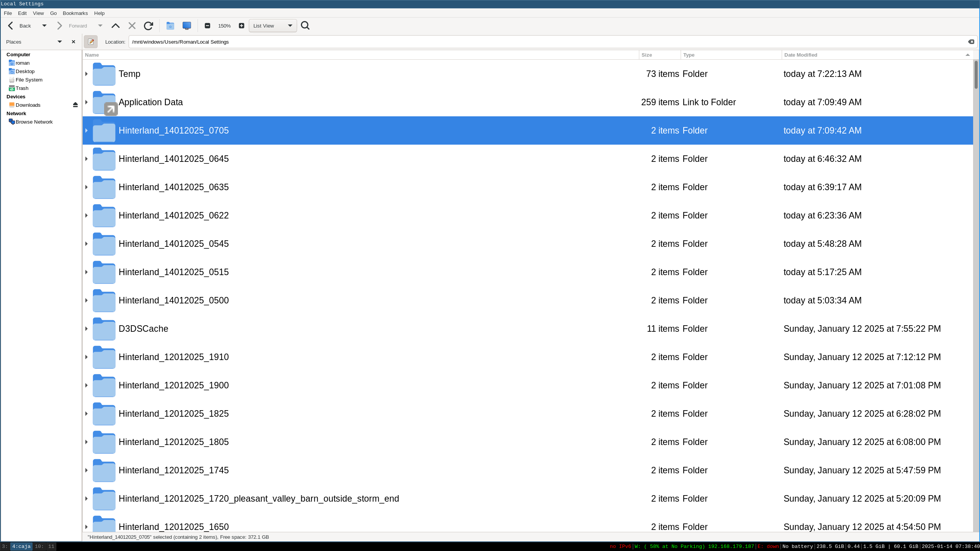Click the Hinterland_12012025_1910 folder icon

pyautogui.click(x=104, y=357)
